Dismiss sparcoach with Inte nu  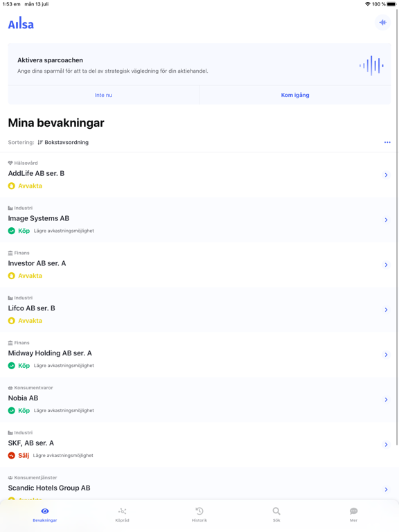[x=103, y=95]
